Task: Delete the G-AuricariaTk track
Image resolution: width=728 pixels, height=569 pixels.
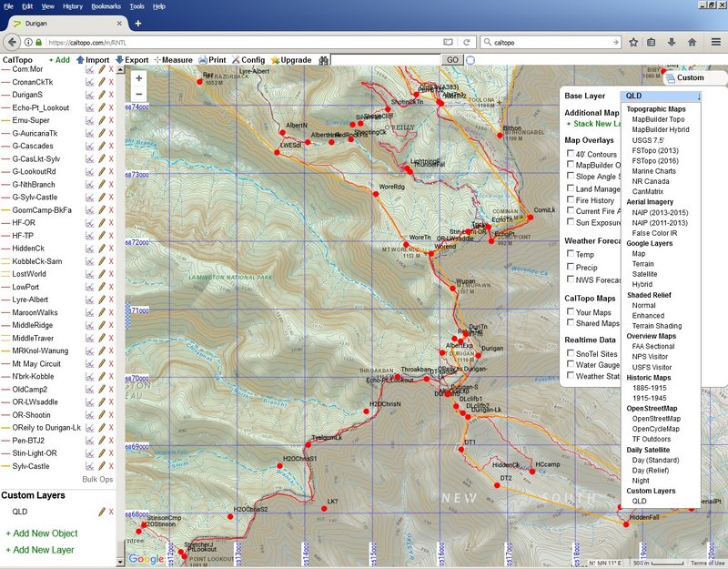Action: [111, 133]
